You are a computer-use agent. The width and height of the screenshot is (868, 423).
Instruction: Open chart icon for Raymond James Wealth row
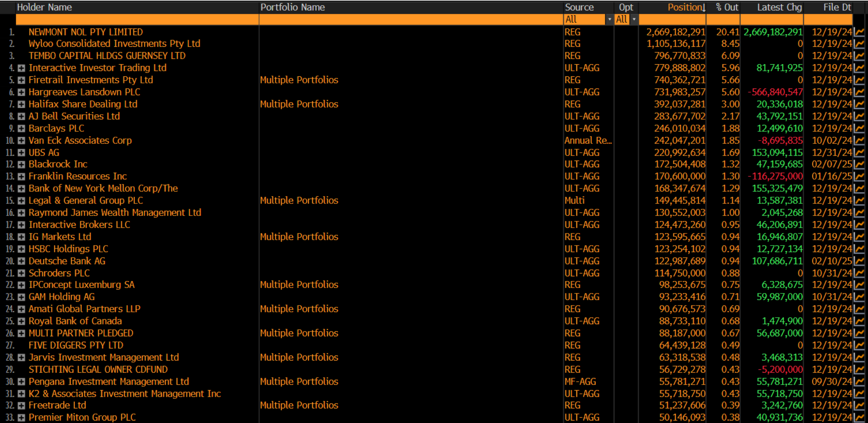859,213
